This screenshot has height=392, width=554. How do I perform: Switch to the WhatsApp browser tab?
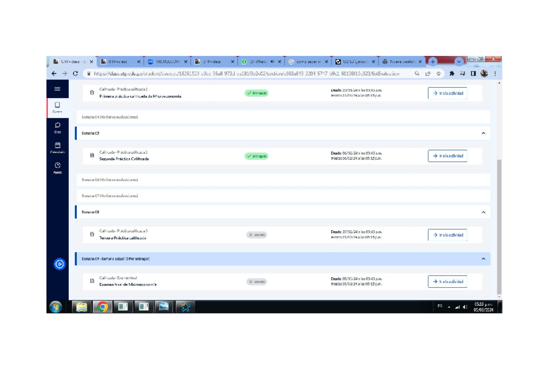pos(259,61)
